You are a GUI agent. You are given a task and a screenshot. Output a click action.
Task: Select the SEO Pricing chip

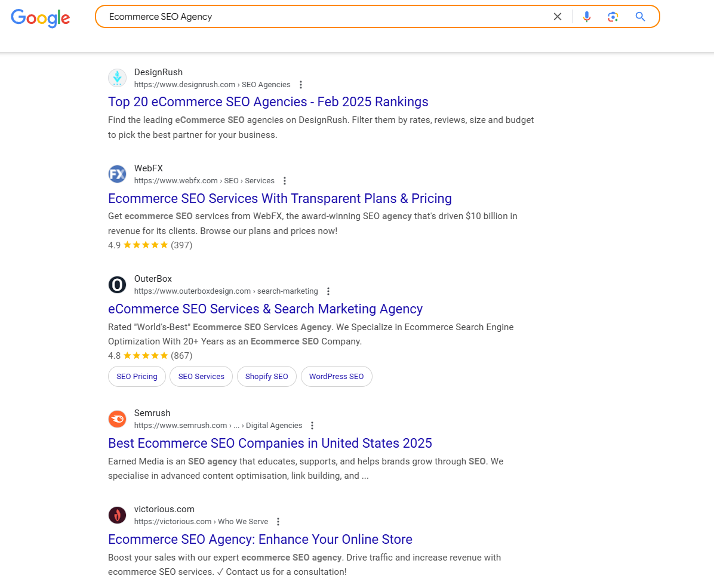[137, 377]
